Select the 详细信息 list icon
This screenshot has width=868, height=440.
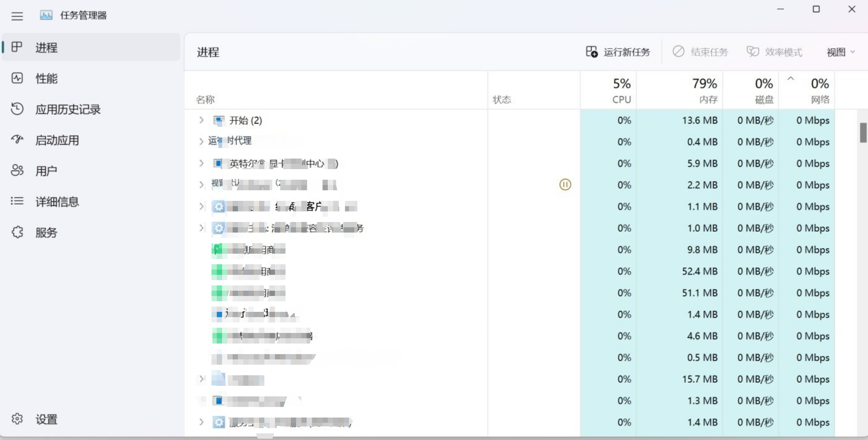point(17,201)
